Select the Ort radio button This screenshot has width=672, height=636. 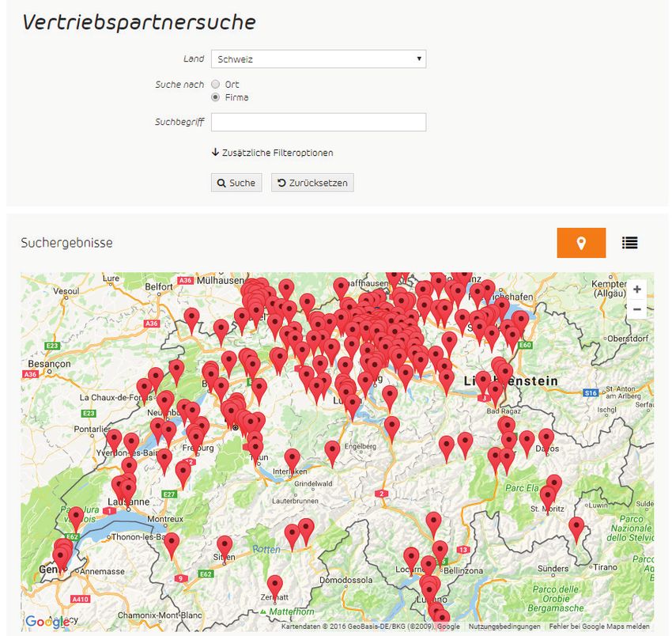pyautogui.click(x=216, y=85)
